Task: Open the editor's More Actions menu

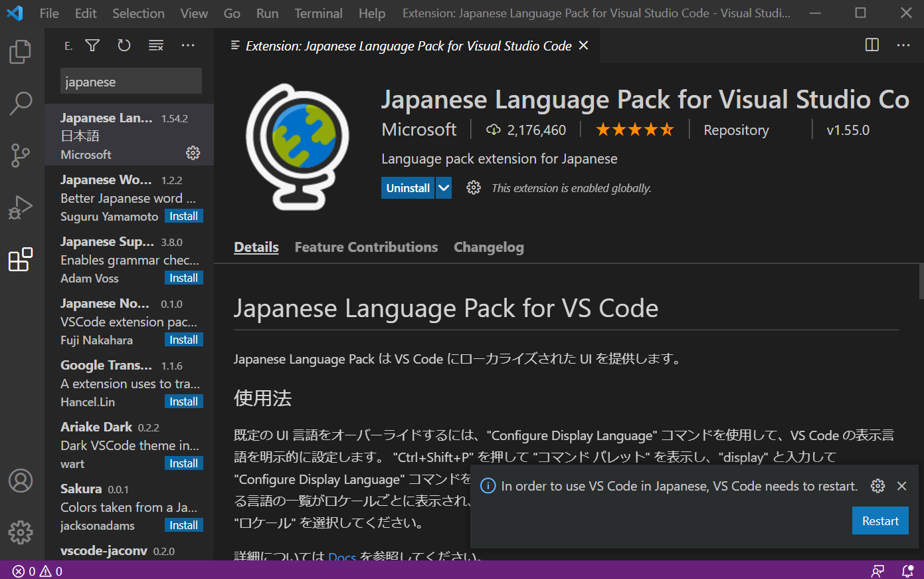Action: [903, 45]
